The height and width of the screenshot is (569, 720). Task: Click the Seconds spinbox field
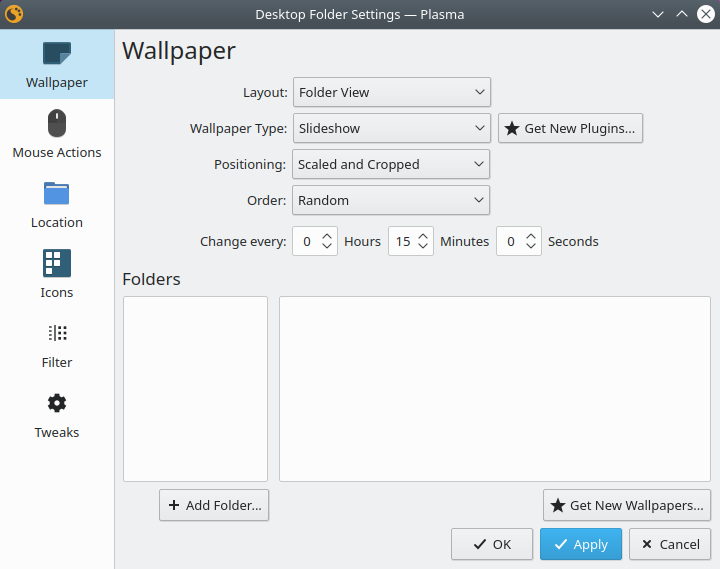pos(510,241)
